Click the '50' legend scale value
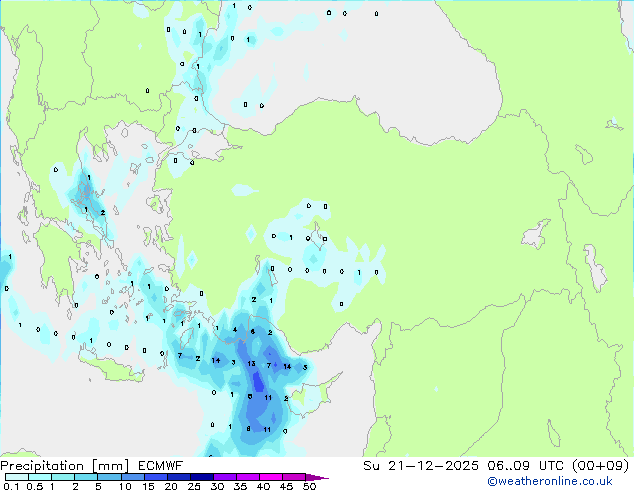Screen dimensions: 634x490 tap(309, 486)
